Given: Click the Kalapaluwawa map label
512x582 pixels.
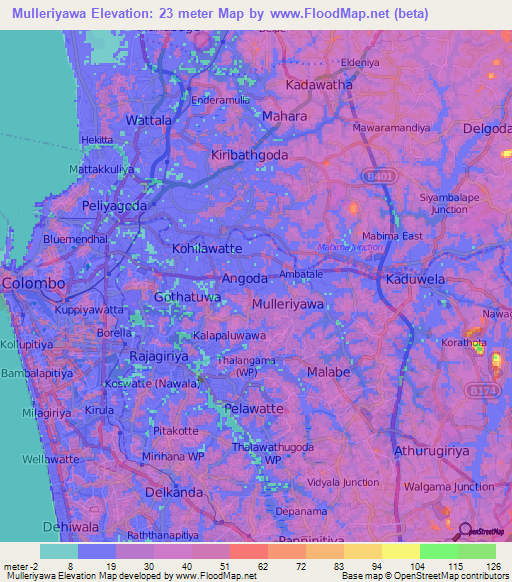Looking at the screenshot, I should pyautogui.click(x=229, y=336).
